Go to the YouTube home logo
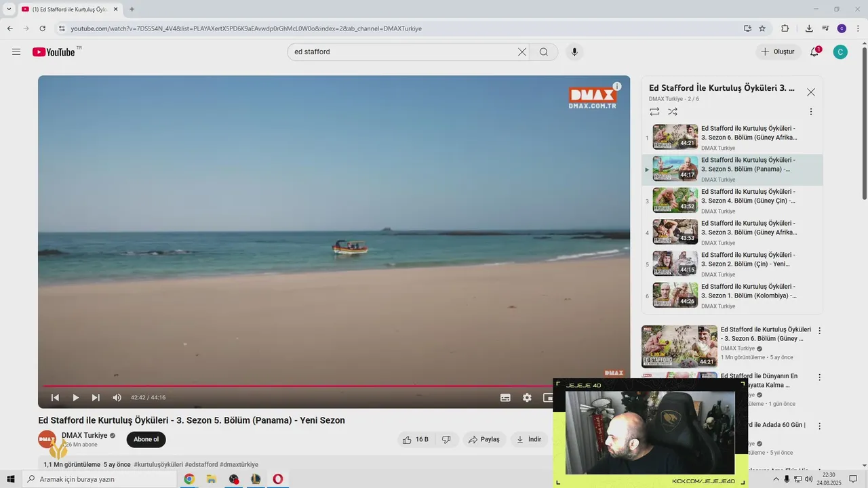This screenshot has height=488, width=868. click(x=54, y=52)
